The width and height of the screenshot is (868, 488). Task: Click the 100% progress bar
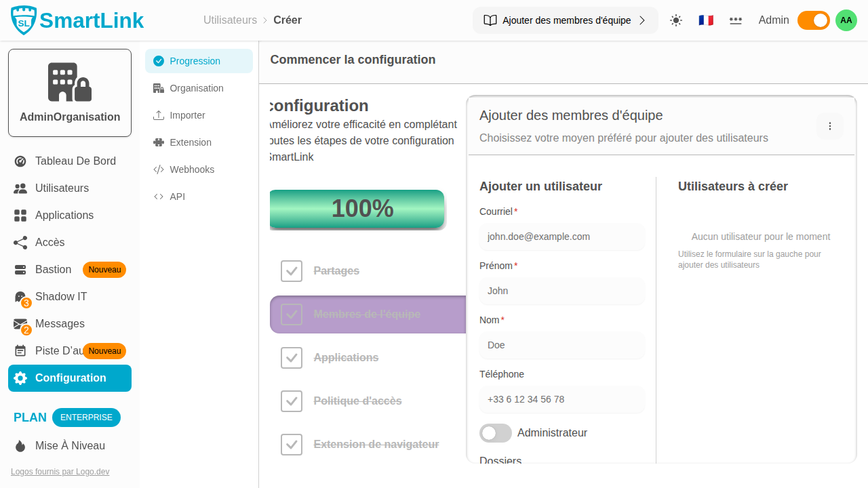point(357,209)
